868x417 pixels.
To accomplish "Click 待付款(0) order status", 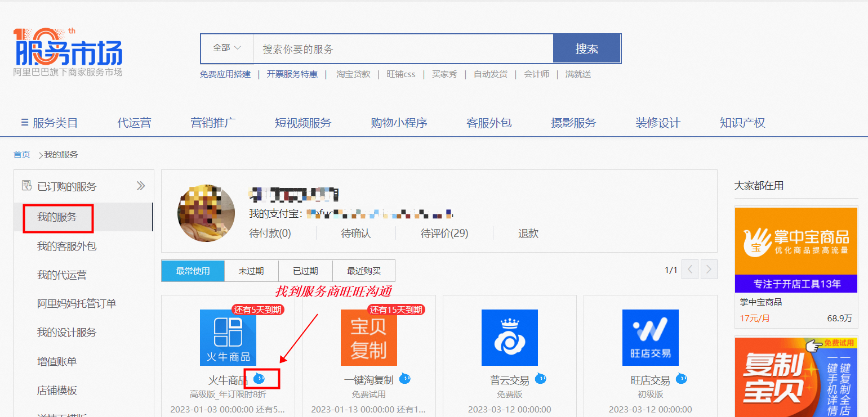I will pyautogui.click(x=270, y=233).
